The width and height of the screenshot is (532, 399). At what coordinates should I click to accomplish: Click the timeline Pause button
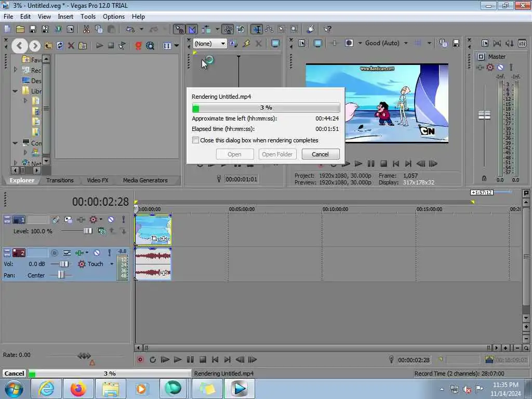pyautogui.click(x=190, y=360)
